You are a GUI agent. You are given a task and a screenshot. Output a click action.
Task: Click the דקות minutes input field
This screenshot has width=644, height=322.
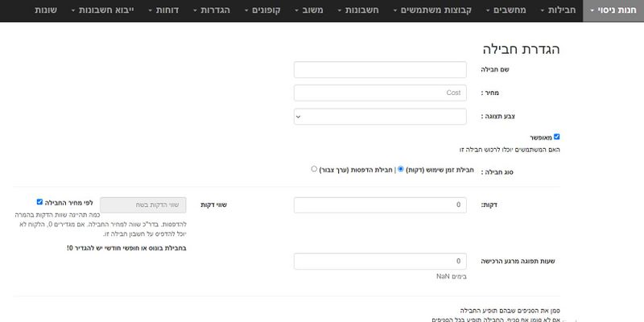[380, 205]
